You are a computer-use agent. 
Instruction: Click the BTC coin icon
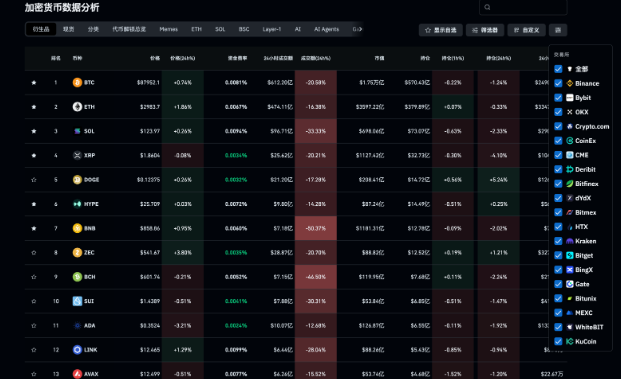tap(77, 82)
